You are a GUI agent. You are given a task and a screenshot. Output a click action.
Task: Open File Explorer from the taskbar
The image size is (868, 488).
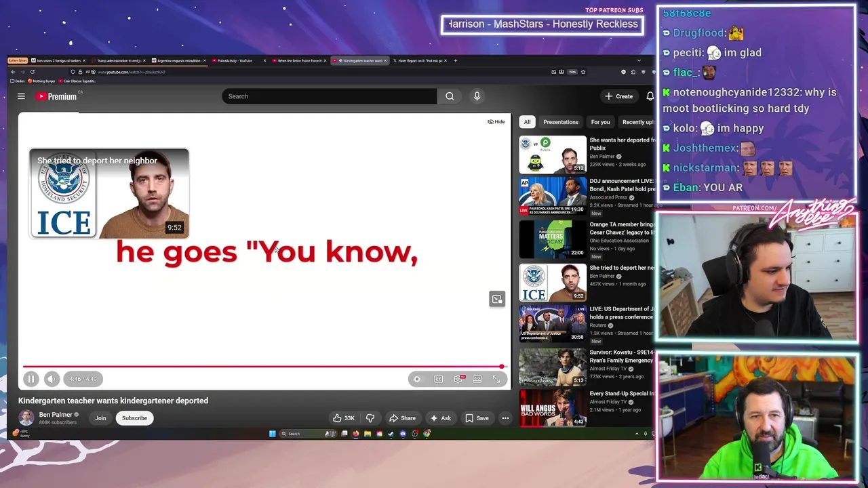click(x=367, y=434)
